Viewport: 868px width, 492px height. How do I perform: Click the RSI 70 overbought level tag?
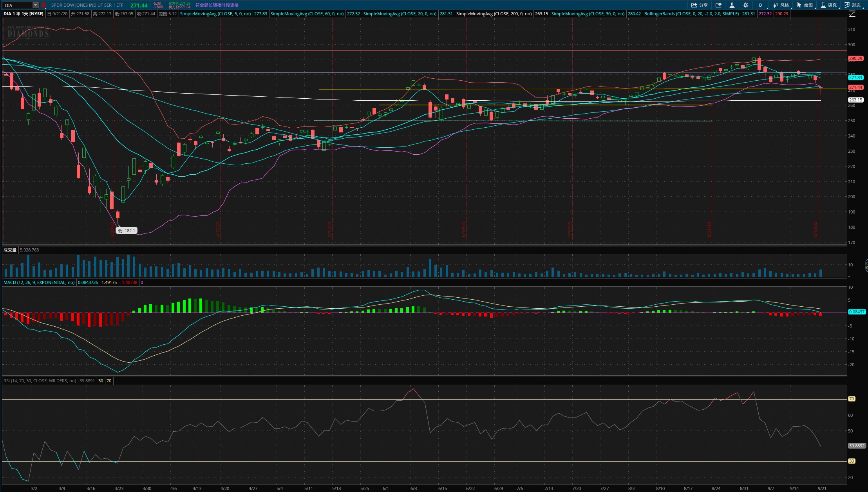click(852, 399)
